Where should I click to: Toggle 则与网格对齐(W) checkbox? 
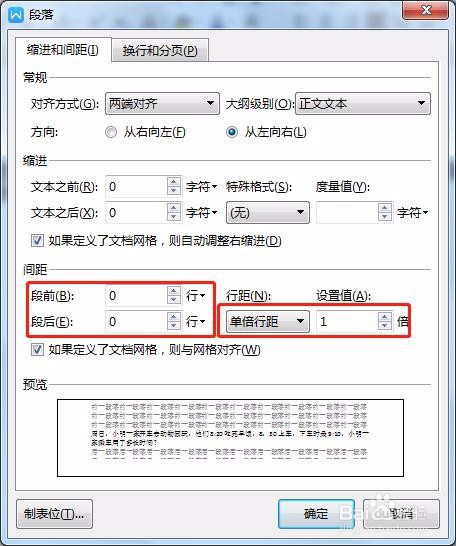click(37, 349)
